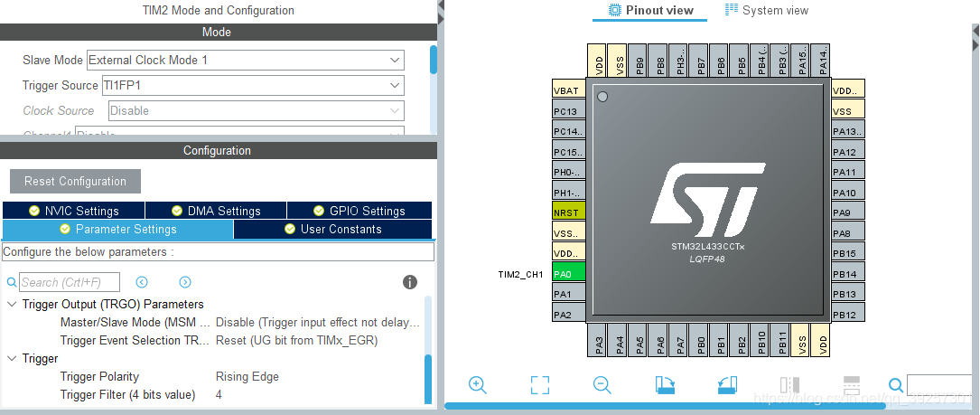Select the PB15 pin
The width and height of the screenshot is (980, 415).
point(848,253)
